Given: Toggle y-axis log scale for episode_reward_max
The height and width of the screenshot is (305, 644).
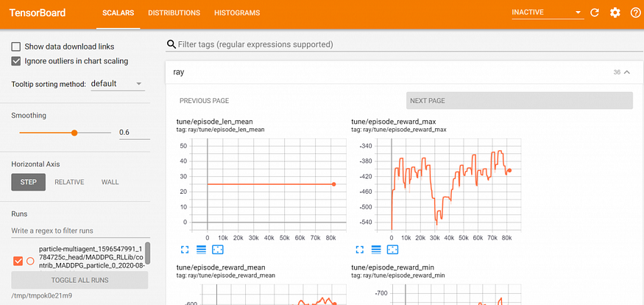Looking at the screenshot, I should click(x=376, y=249).
